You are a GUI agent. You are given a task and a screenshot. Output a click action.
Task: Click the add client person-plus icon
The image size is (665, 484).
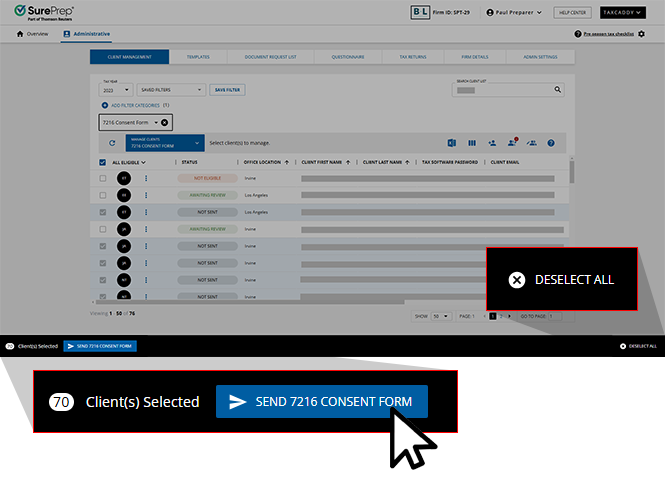[x=492, y=143]
